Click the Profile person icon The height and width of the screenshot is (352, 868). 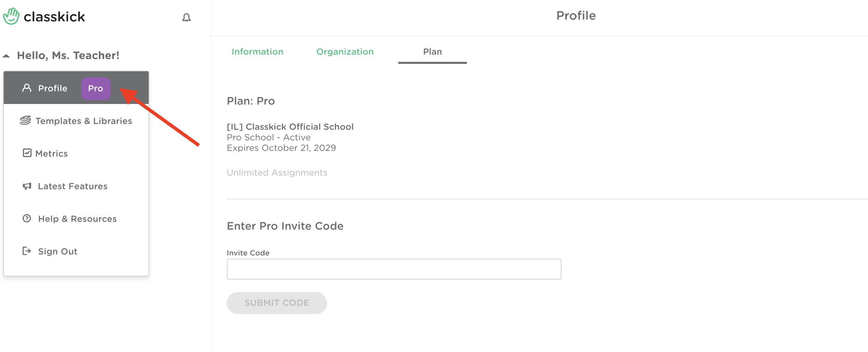[x=27, y=88]
